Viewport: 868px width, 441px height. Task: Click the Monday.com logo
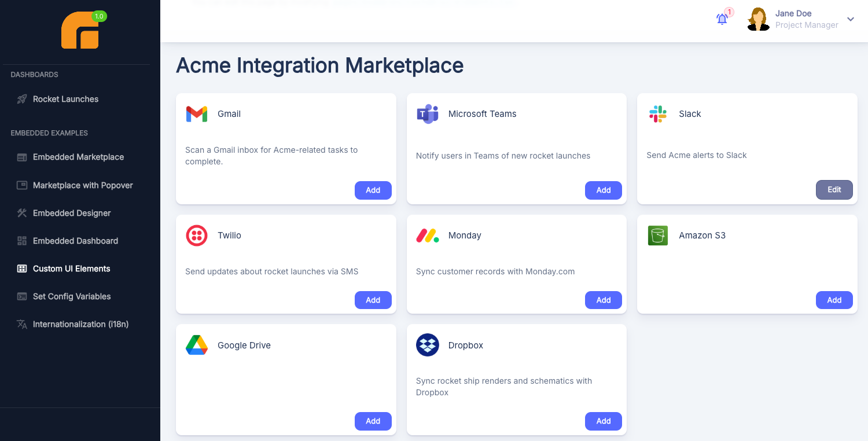click(427, 236)
